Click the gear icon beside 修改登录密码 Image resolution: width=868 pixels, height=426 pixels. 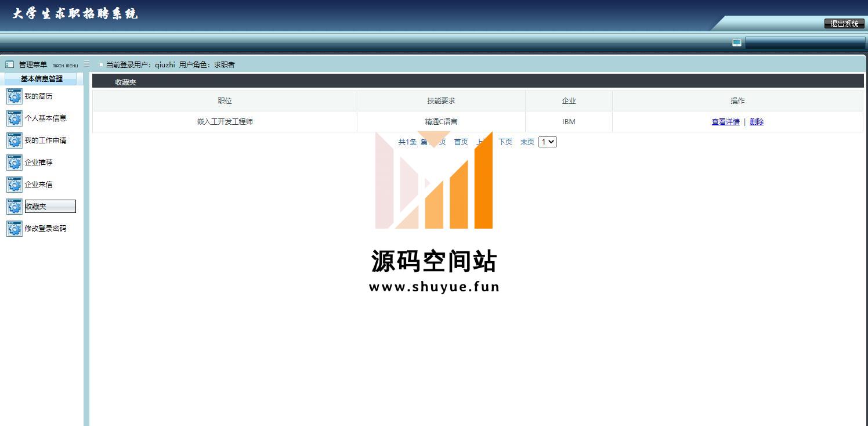(15, 229)
